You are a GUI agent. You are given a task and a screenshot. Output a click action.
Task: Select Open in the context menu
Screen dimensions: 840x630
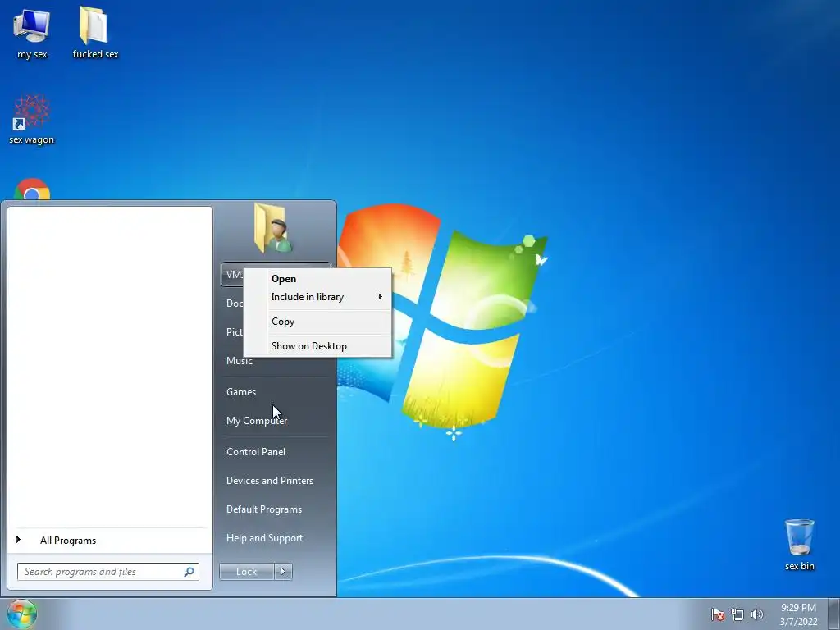[x=317, y=279]
